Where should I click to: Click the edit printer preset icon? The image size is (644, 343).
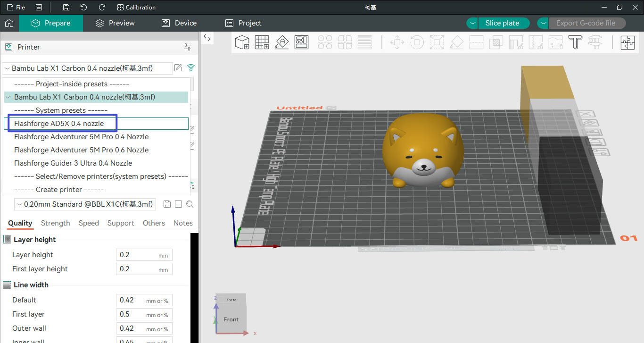point(178,68)
